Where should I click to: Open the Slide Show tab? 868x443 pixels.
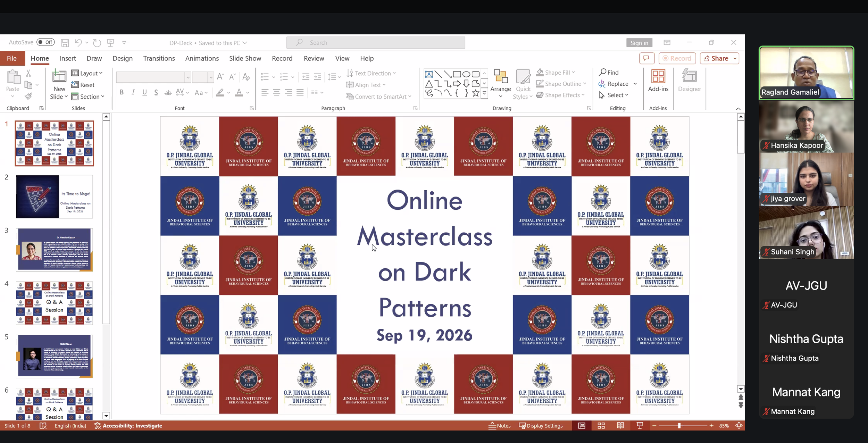[245, 58]
